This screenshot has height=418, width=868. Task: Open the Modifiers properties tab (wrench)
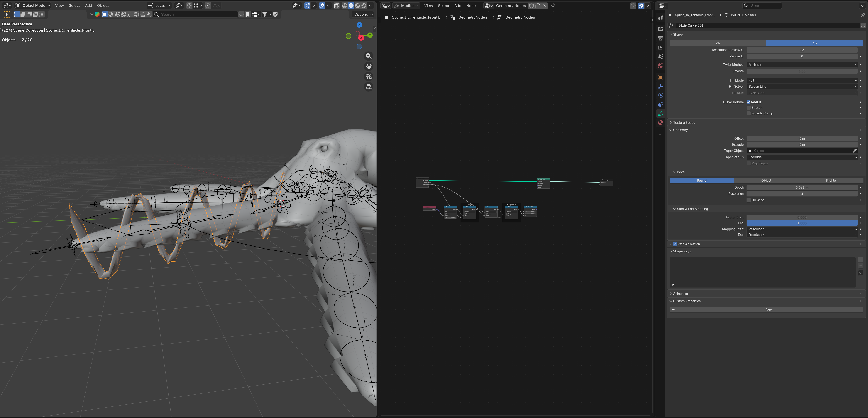660,86
